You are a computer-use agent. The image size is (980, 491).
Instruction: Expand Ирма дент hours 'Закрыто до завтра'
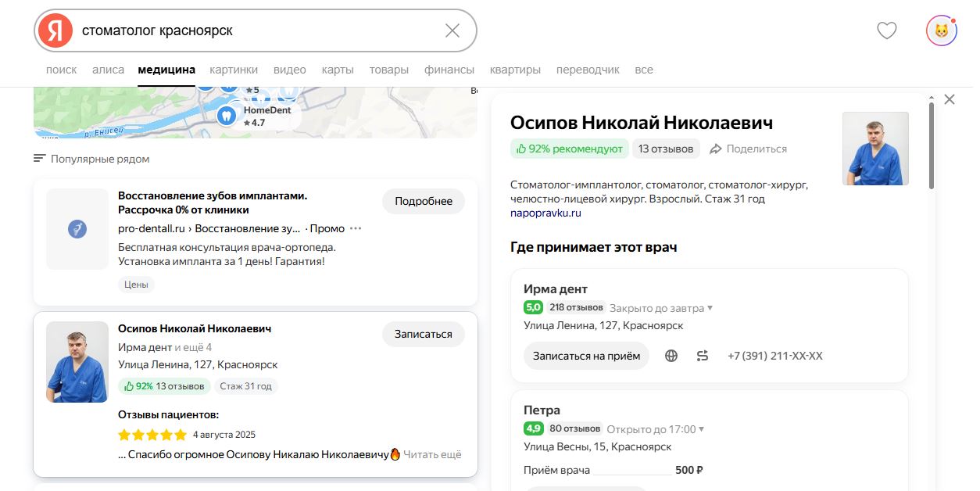pyautogui.click(x=660, y=308)
